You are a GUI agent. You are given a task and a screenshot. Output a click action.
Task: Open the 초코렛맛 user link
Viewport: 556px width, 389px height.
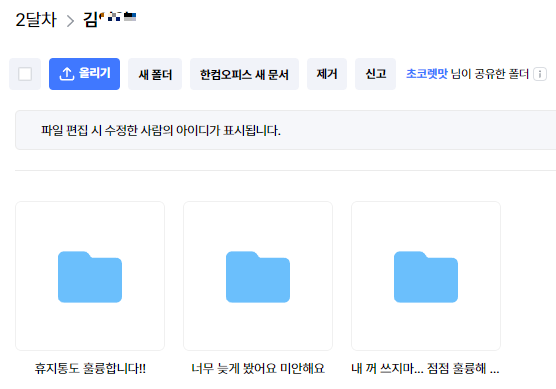pyautogui.click(x=427, y=74)
